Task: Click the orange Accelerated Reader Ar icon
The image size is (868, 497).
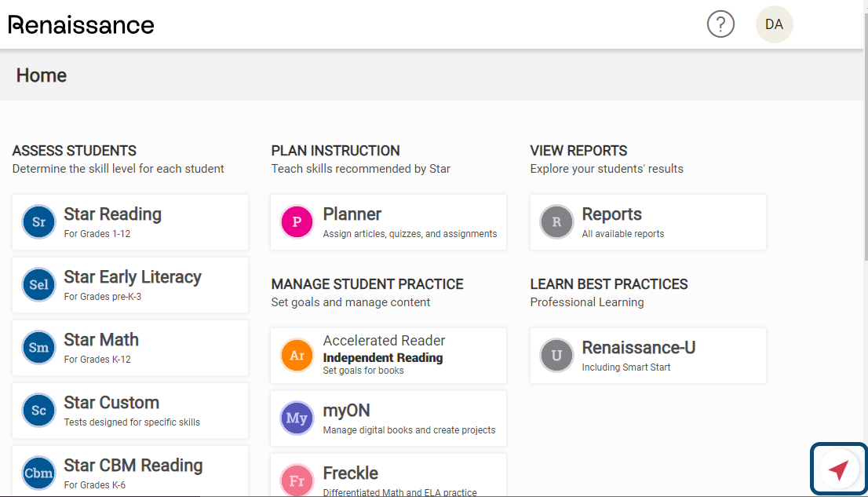Action: click(297, 355)
